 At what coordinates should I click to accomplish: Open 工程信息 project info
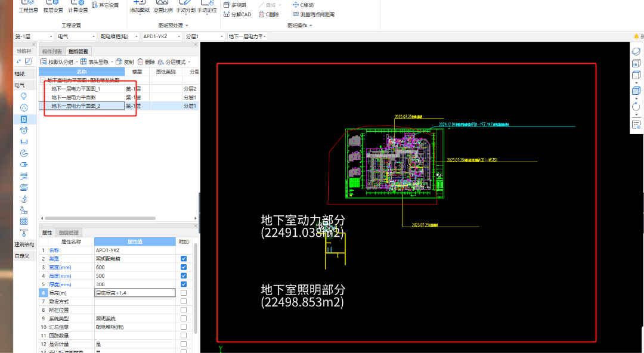(x=29, y=7)
